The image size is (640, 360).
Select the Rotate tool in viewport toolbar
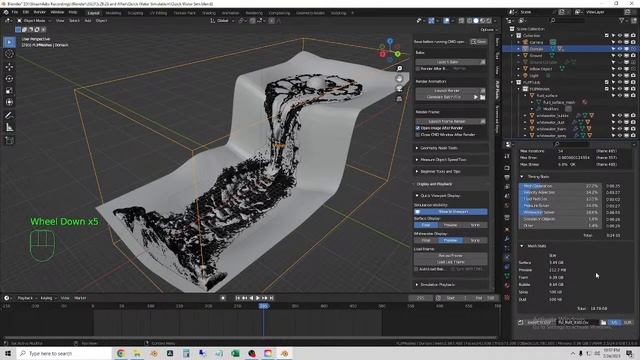click(9, 78)
